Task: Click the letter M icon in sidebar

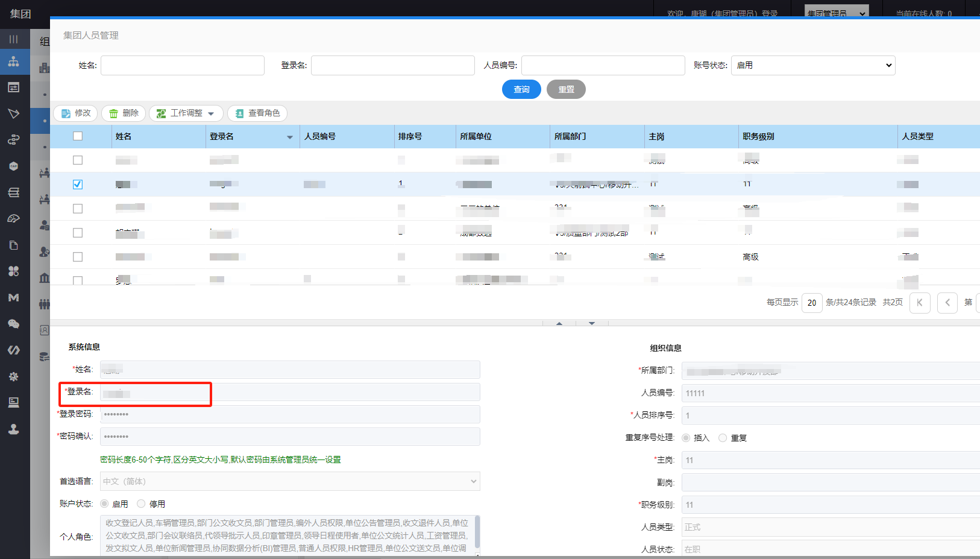Action: click(13, 297)
